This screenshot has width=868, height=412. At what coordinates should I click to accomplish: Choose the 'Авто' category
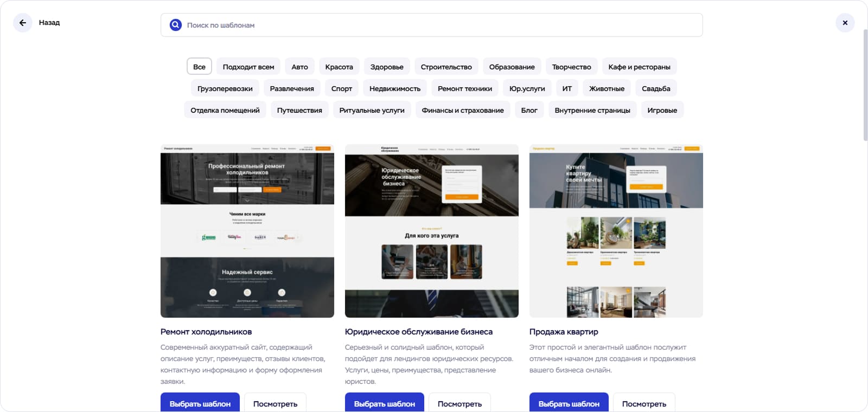299,67
